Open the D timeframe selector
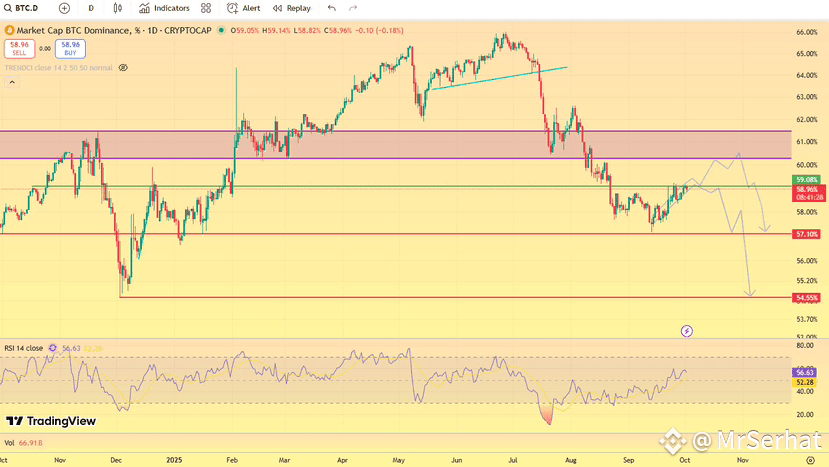Screen dimensions: 829x467 pyautogui.click(x=91, y=8)
